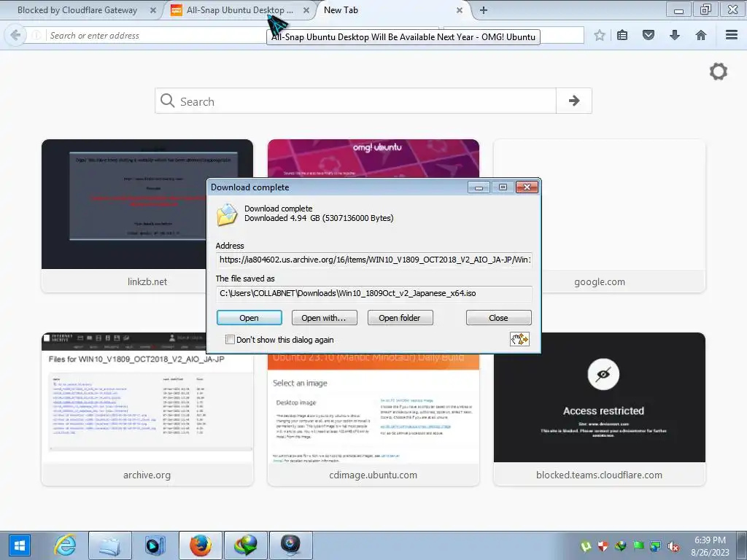Open the google.com top site tile

tap(600, 216)
